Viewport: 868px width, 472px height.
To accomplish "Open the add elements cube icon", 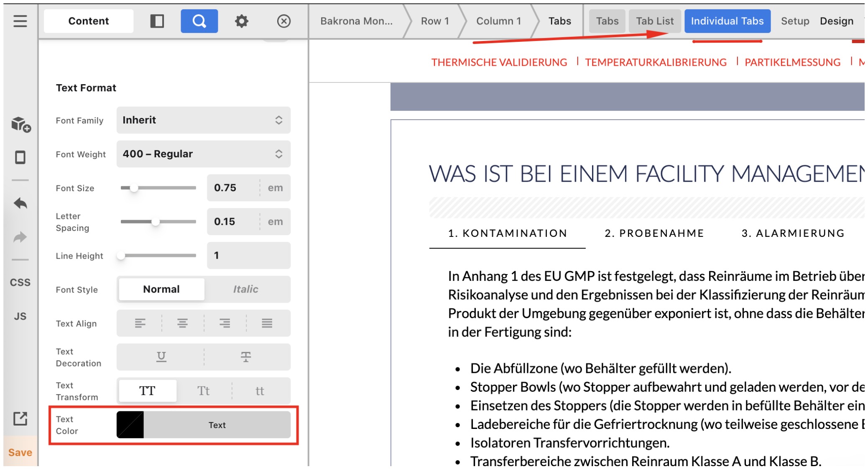I will point(20,124).
